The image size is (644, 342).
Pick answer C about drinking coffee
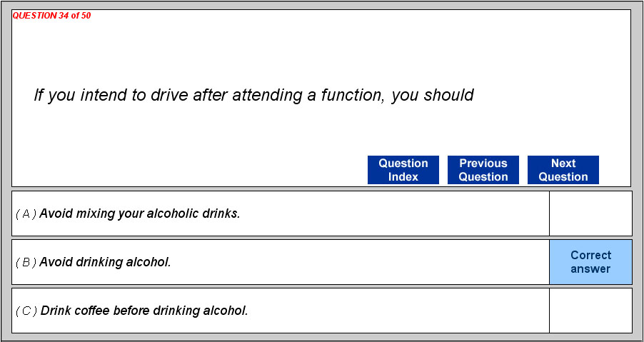[144, 311]
